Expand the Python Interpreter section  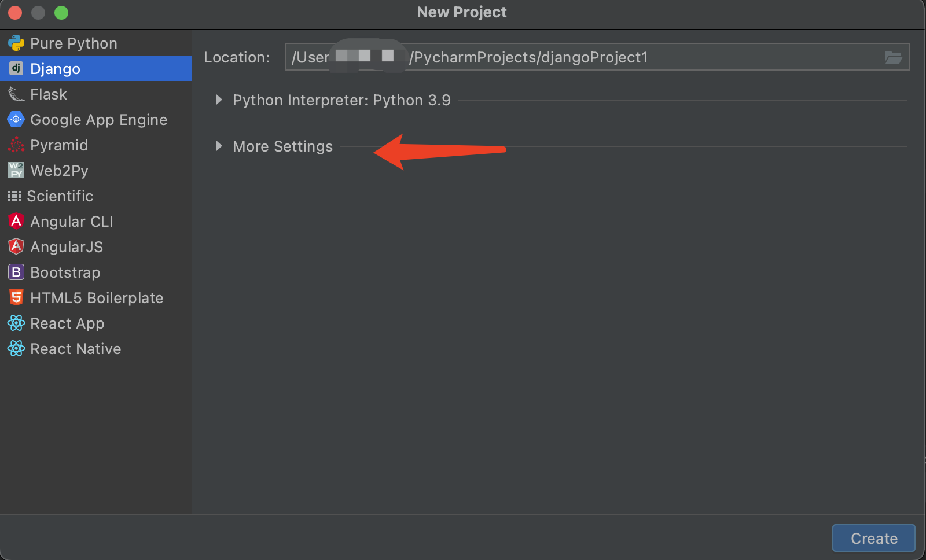219,100
